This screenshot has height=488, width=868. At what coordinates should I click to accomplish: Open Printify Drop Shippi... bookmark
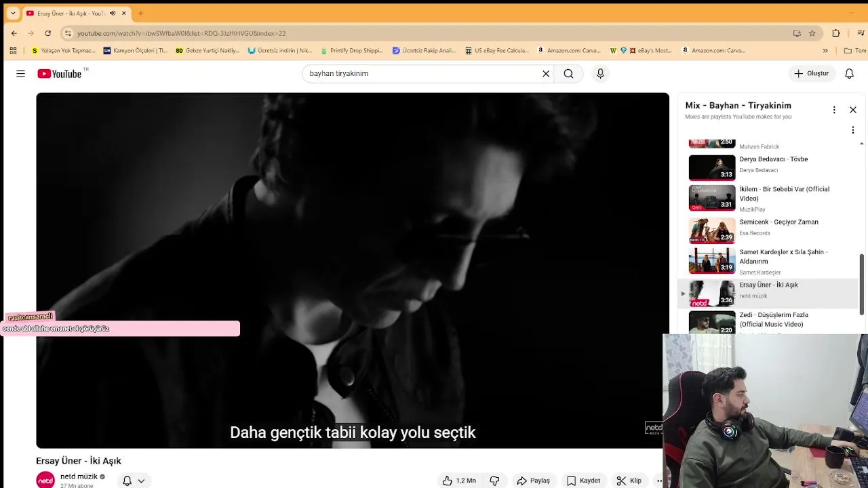click(x=351, y=50)
